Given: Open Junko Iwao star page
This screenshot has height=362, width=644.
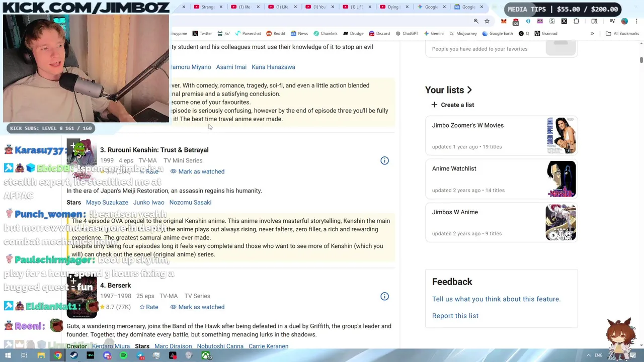Looking at the screenshot, I should [x=148, y=202].
